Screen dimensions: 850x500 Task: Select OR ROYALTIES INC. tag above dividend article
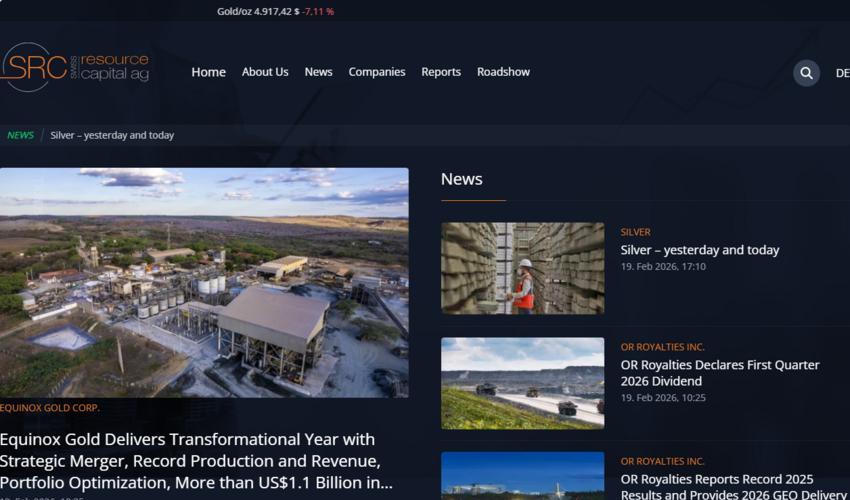pos(662,347)
